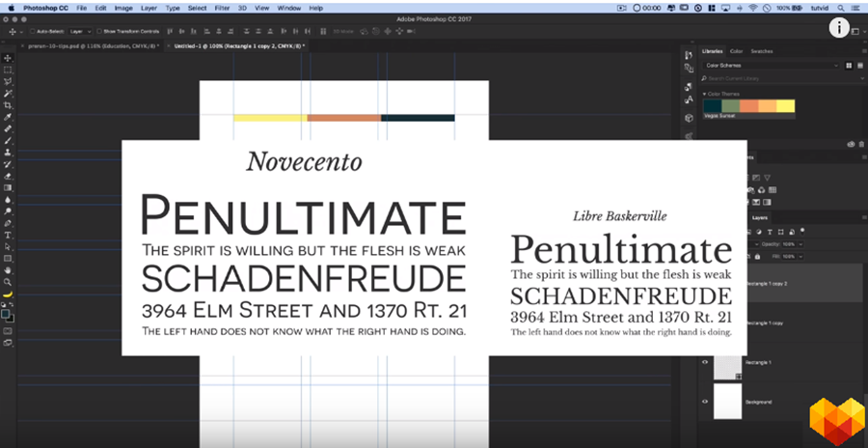Click the info icon at top right
Viewport: 868px width, 448px height.
click(x=839, y=28)
